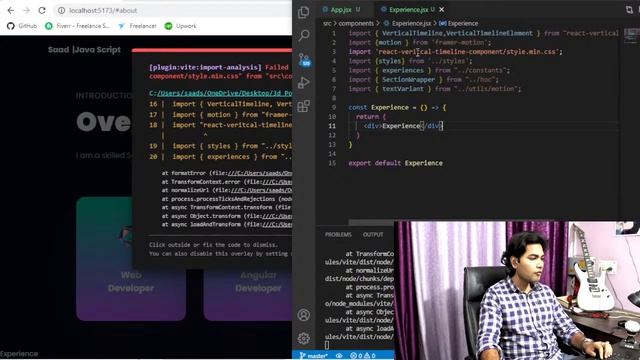Click the textVariant import on line 7
This screenshot has width=640, height=360.
[435, 89]
